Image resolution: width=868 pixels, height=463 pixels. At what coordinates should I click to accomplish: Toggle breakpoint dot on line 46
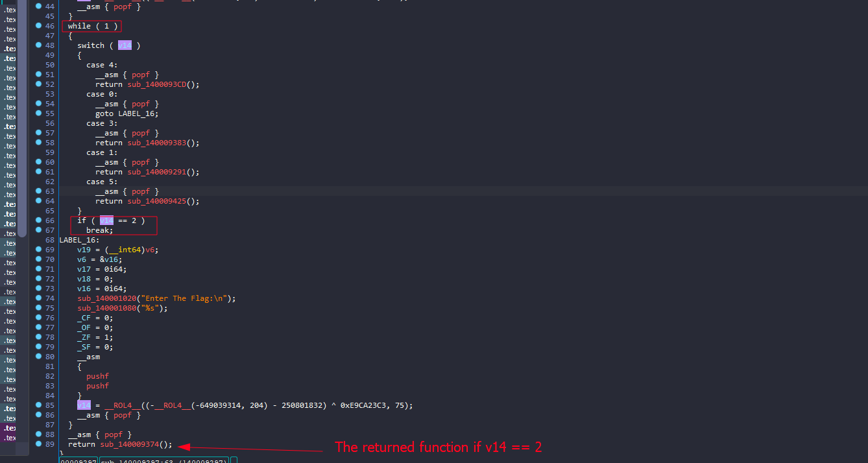[39, 26]
